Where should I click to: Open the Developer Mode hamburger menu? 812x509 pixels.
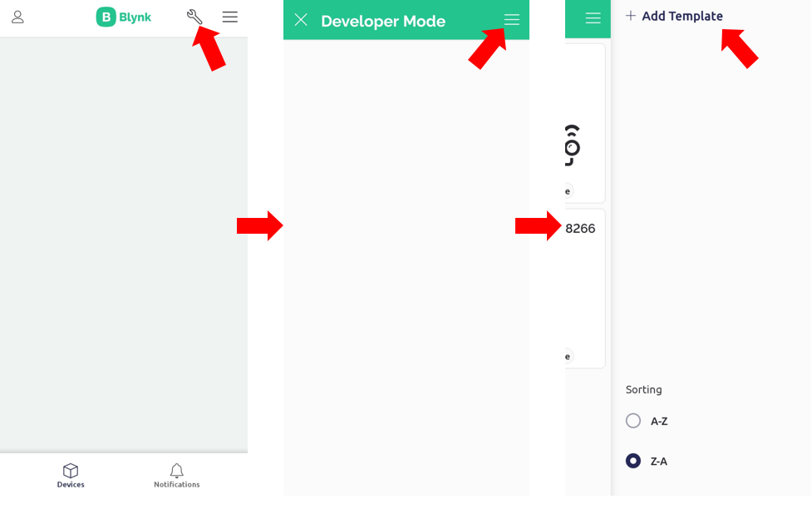512,19
